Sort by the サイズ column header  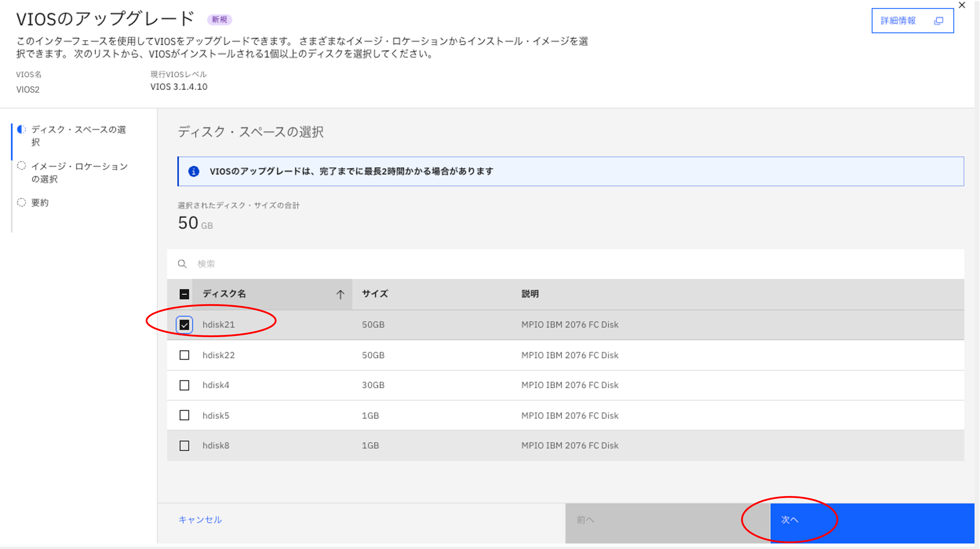[375, 294]
